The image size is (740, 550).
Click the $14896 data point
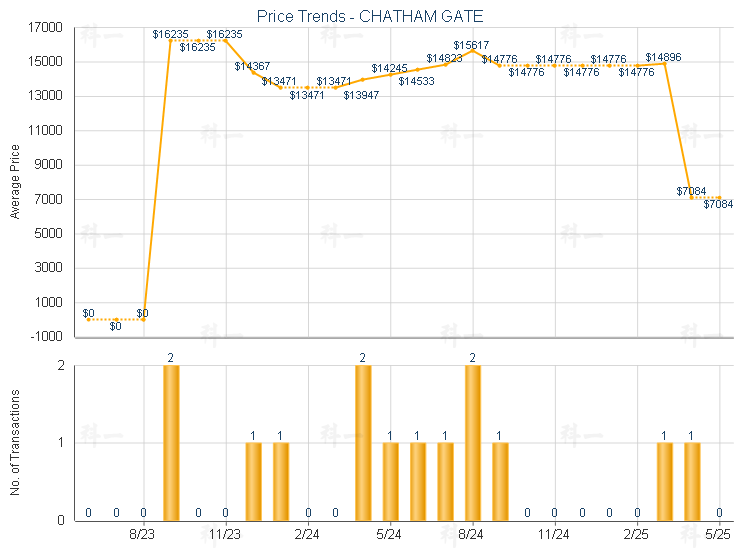(664, 63)
